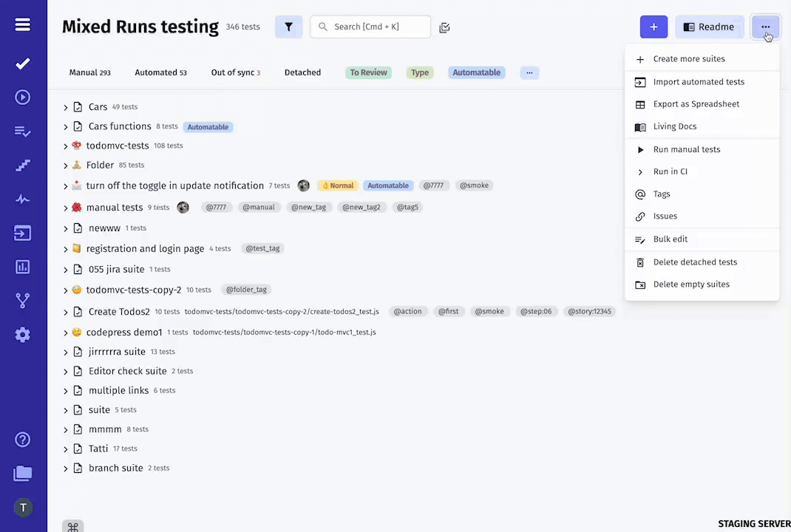Open the Readme button
Viewport: 791px width, 532px height.
pos(709,27)
